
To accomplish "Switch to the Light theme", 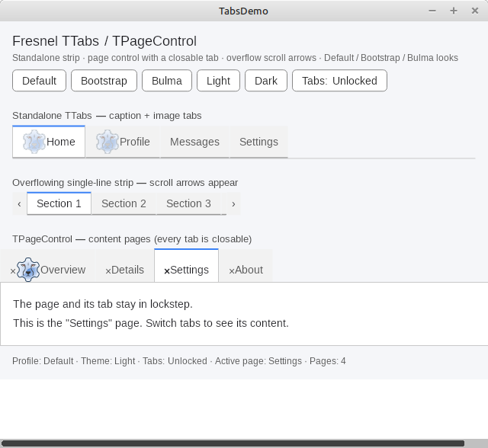I will (218, 81).
